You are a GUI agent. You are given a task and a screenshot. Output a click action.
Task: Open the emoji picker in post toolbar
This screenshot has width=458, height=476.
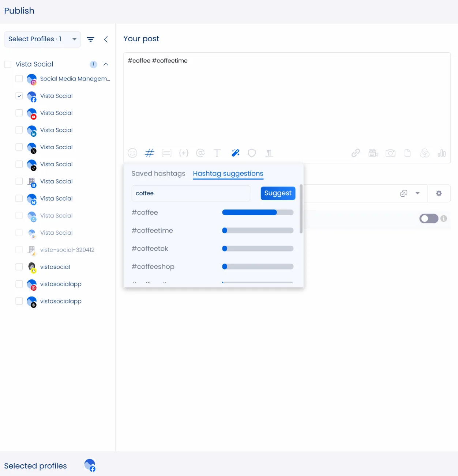pos(132,153)
